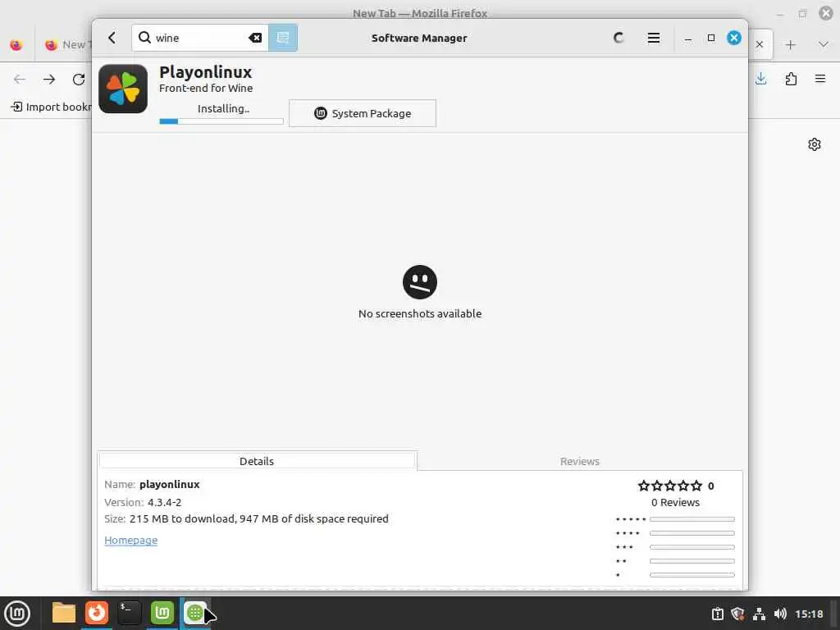
Task: Click the shield tray icon
Action: click(x=737, y=614)
